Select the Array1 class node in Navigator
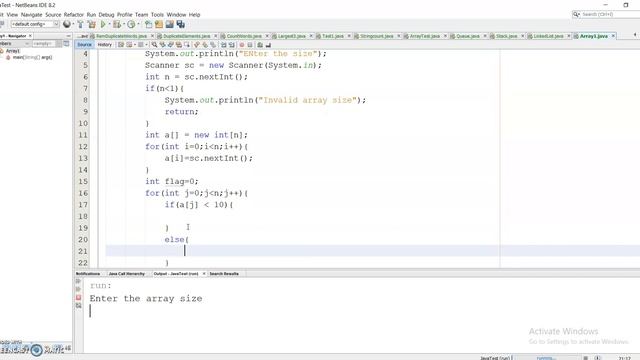 point(13,51)
